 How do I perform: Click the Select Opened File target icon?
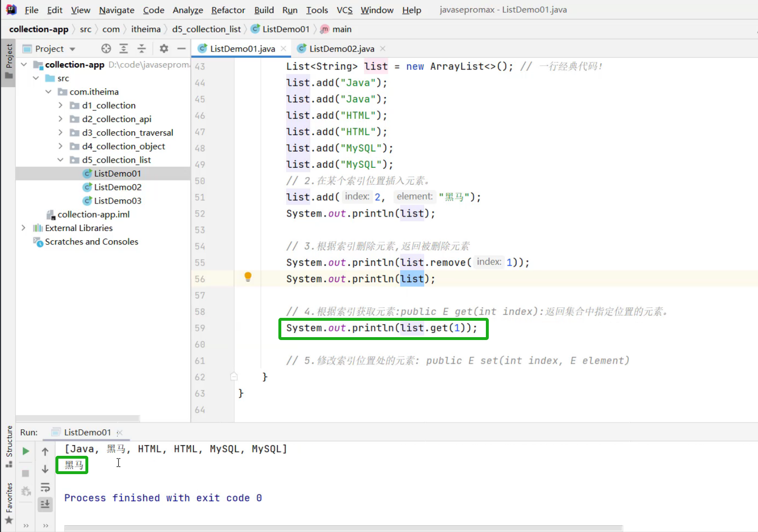(106, 48)
